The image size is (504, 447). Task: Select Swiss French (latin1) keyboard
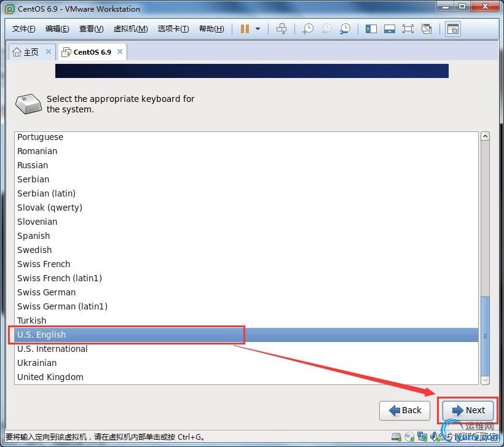pos(246,278)
